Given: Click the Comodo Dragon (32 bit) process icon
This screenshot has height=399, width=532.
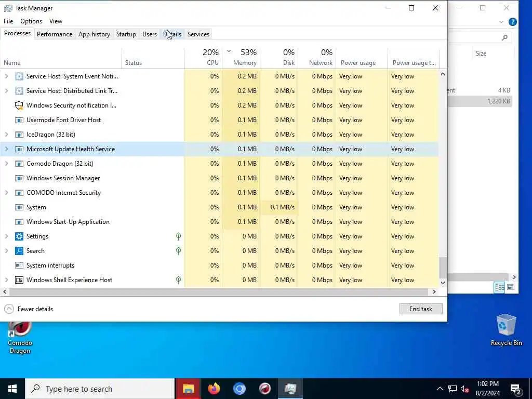Looking at the screenshot, I should click(19, 164).
